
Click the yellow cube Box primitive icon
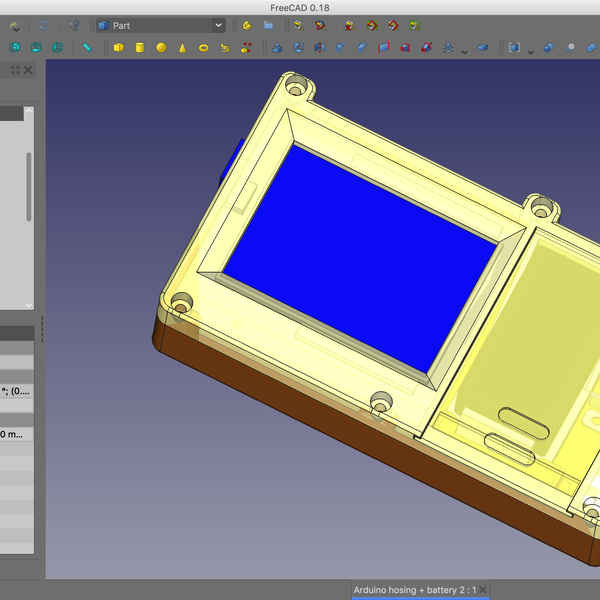click(118, 47)
